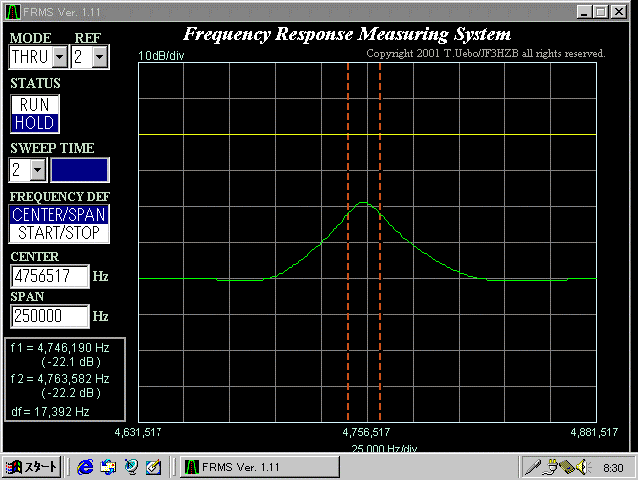
Task: Click the fourth quick launch icon before FRMS button
Action: tap(153, 467)
